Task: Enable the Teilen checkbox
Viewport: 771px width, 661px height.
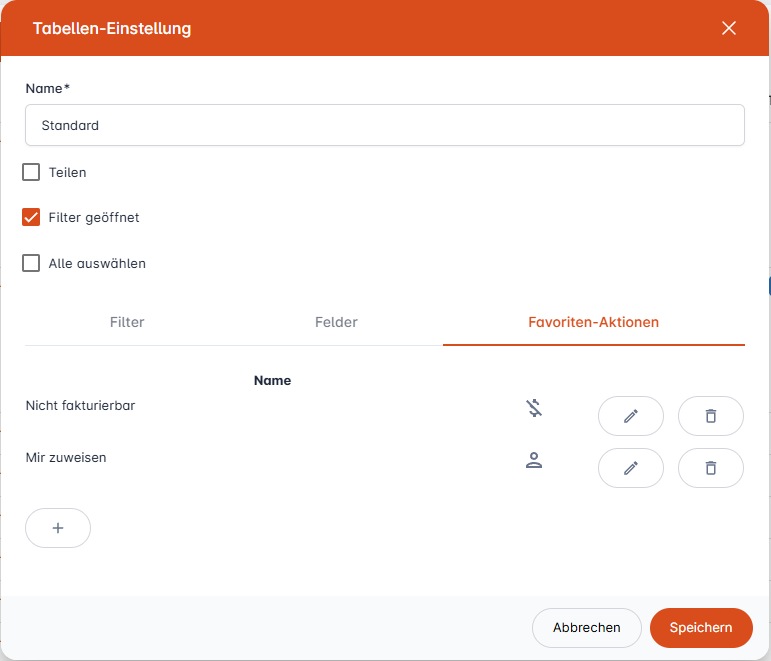Action: 31,172
